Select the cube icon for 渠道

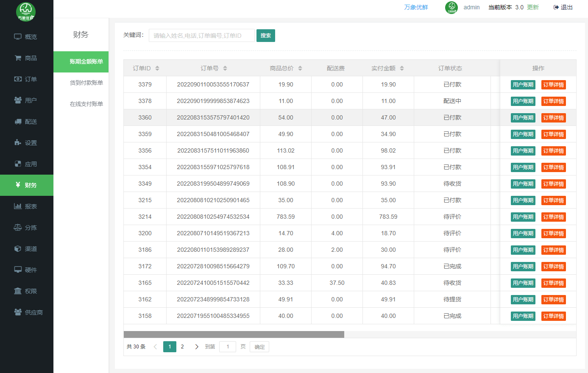tap(18, 249)
